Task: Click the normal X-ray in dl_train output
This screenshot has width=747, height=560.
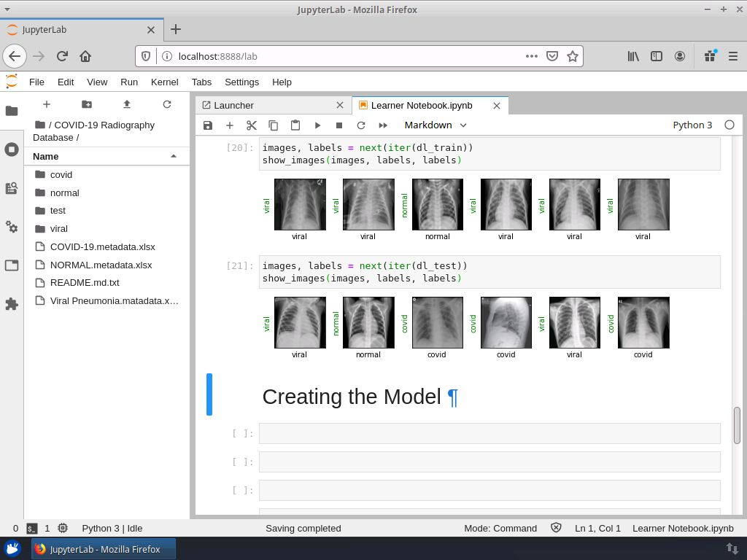Action: coord(438,204)
